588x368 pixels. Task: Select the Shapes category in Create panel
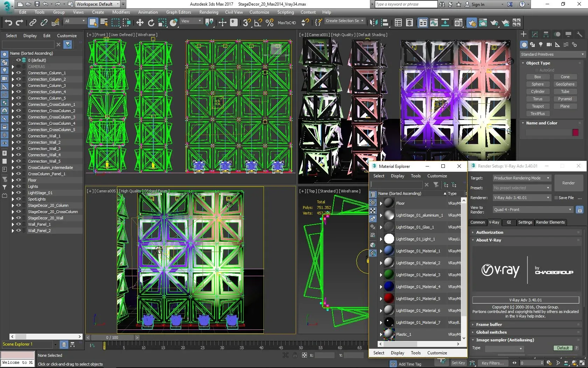(532, 45)
